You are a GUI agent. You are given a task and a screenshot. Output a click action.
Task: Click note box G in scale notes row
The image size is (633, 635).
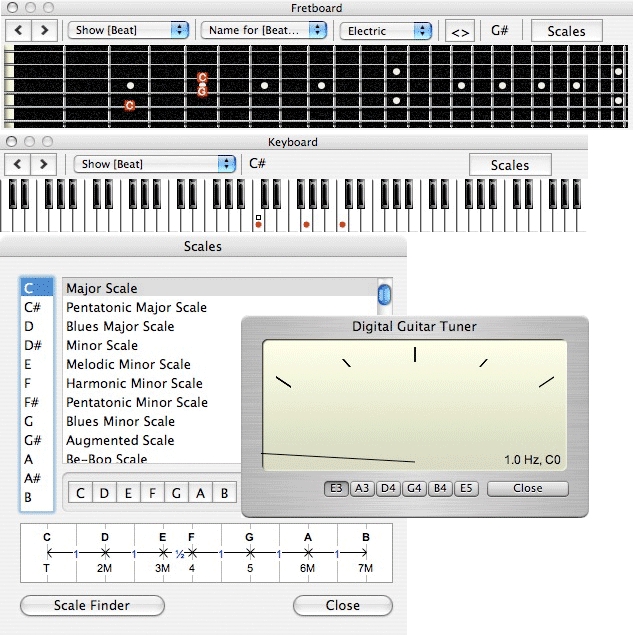pos(176,493)
